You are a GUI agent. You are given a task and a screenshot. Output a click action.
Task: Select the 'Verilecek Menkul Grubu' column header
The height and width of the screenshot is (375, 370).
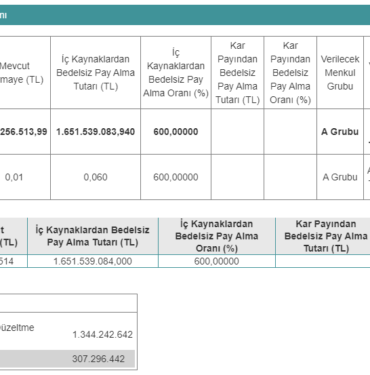pos(340,73)
